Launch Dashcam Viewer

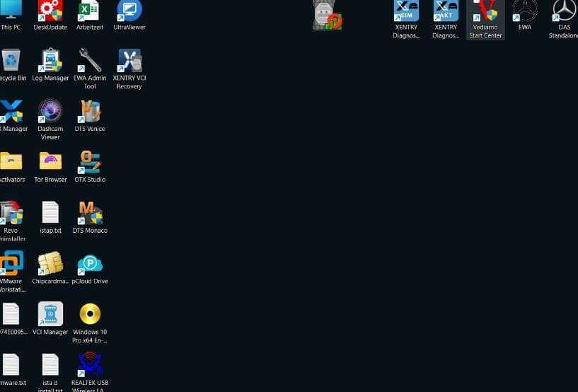[x=50, y=120]
